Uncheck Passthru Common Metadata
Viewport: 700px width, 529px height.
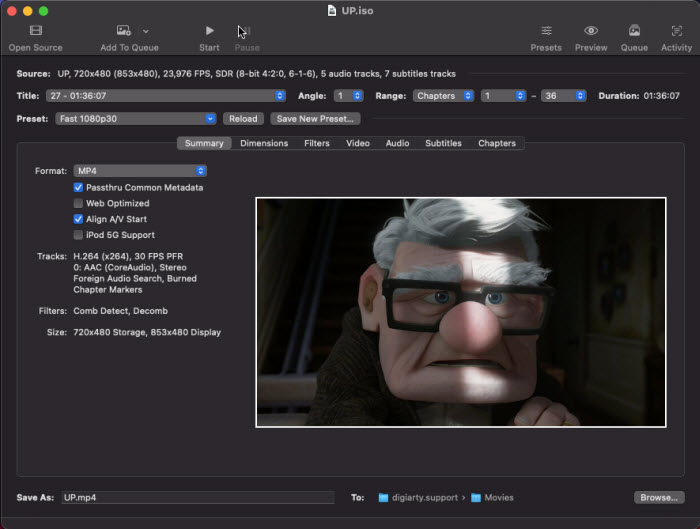(x=78, y=187)
